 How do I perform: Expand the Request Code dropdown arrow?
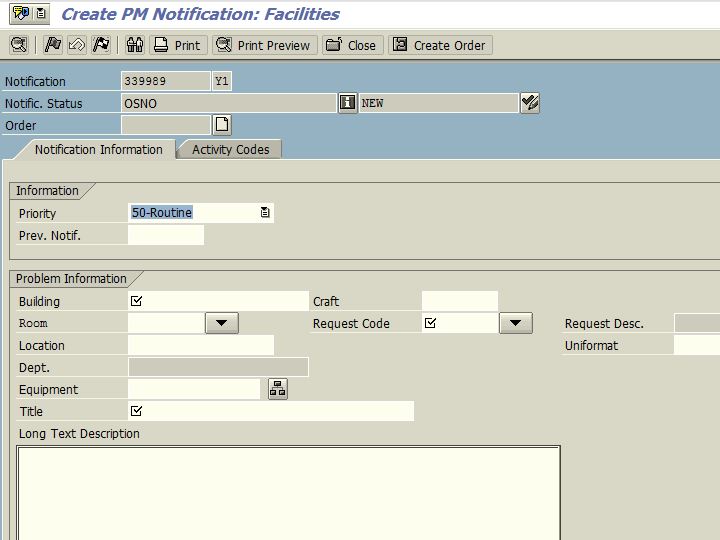pyautogui.click(x=515, y=323)
